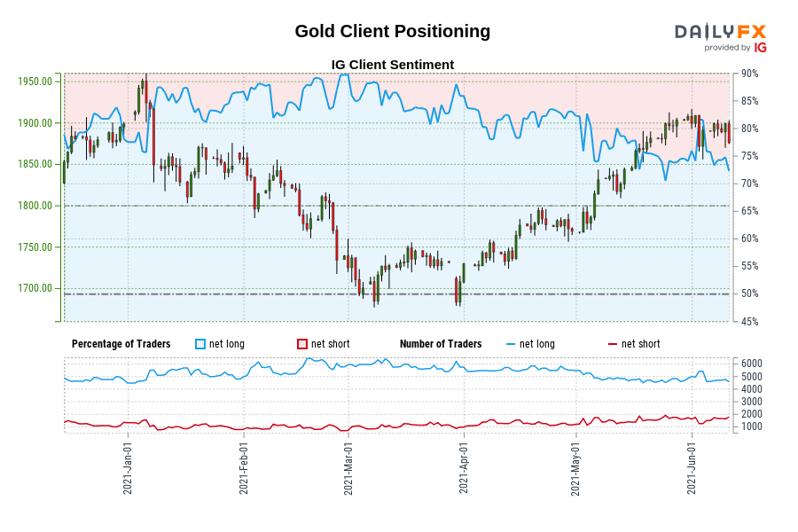Click the 2021-Mar-01 date label
This screenshot has height=532, width=798.
pos(348,468)
